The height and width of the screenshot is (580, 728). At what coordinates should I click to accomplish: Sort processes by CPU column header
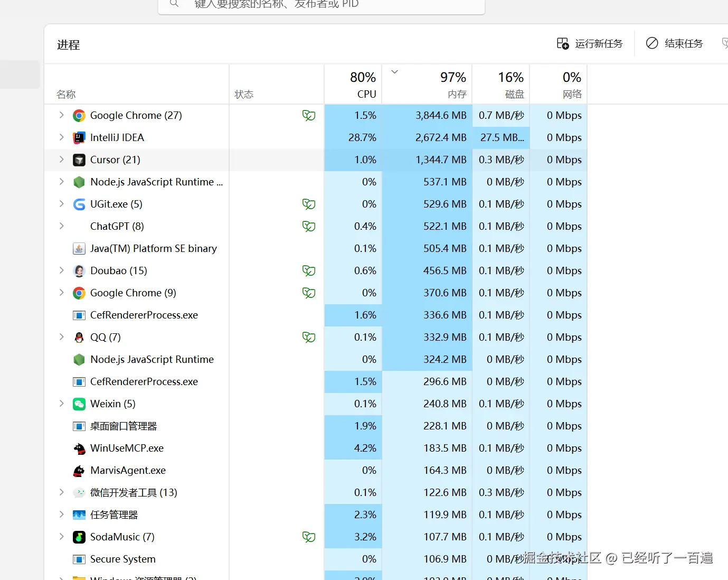click(353, 85)
